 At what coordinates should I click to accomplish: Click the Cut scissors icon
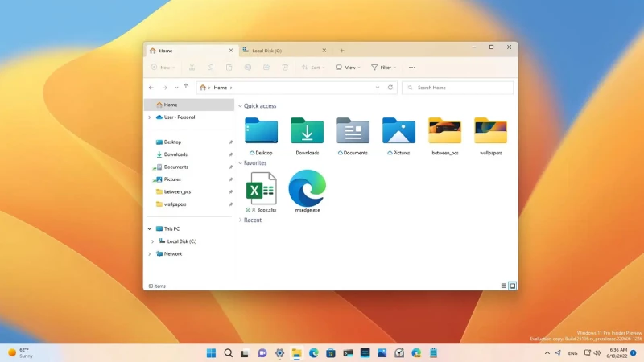pos(192,68)
